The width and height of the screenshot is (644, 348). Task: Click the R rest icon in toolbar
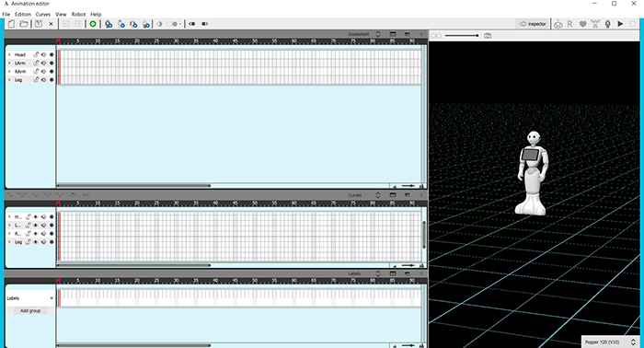pyautogui.click(x=569, y=24)
